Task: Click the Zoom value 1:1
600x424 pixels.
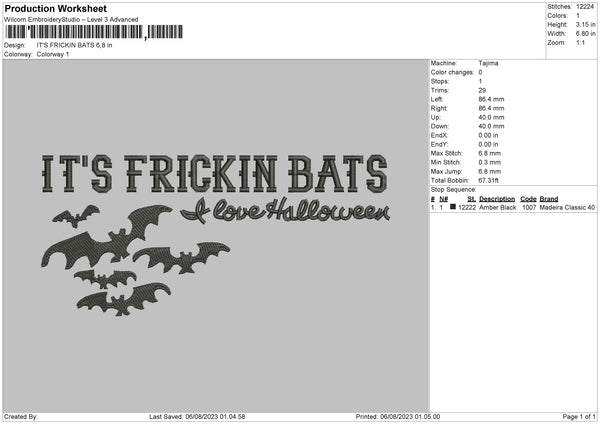Action: tap(582, 43)
